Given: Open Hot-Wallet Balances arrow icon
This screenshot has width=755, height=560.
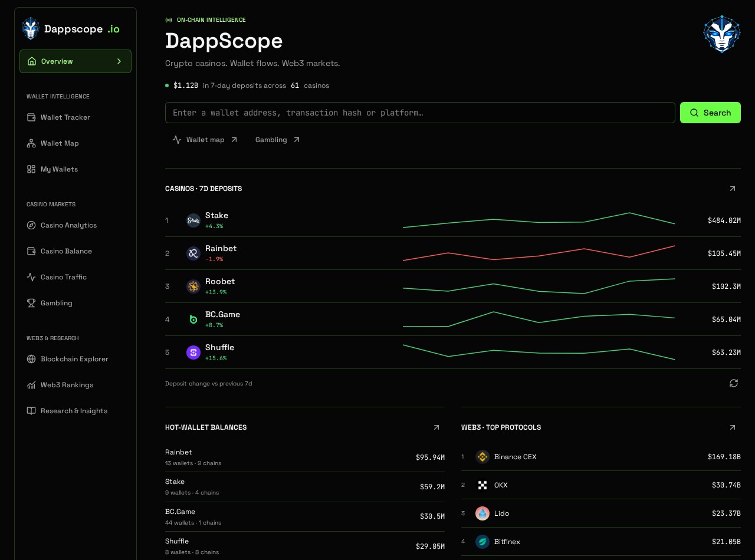Looking at the screenshot, I should [436, 427].
